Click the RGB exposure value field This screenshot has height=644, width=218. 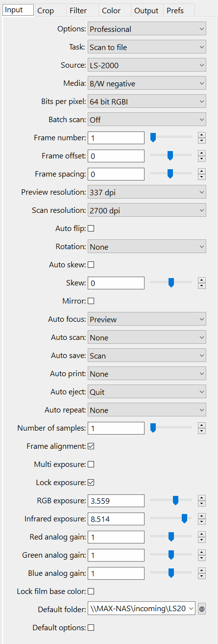116,501
